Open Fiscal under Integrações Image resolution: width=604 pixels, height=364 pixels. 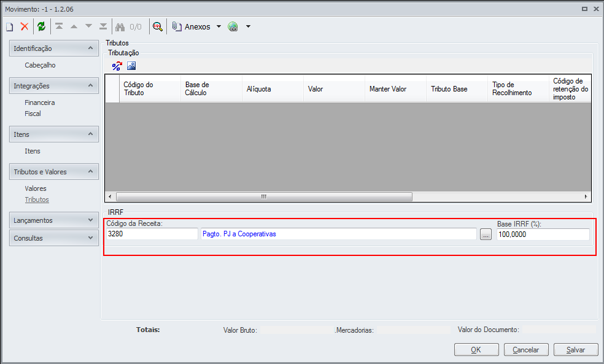click(33, 114)
